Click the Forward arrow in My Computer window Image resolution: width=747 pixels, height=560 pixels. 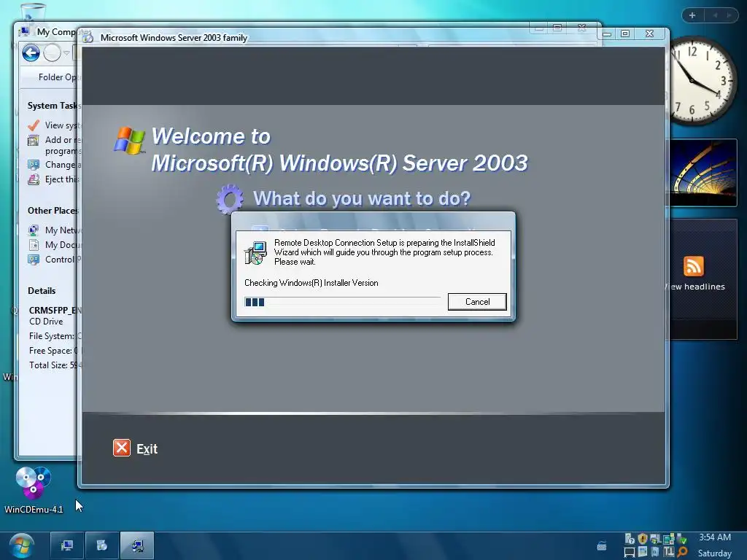(x=52, y=52)
